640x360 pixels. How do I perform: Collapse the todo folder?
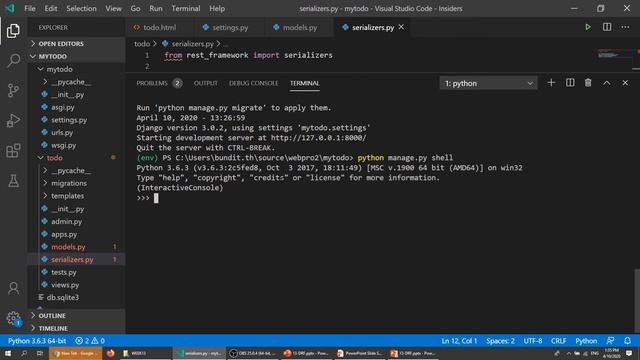tap(76, 158)
